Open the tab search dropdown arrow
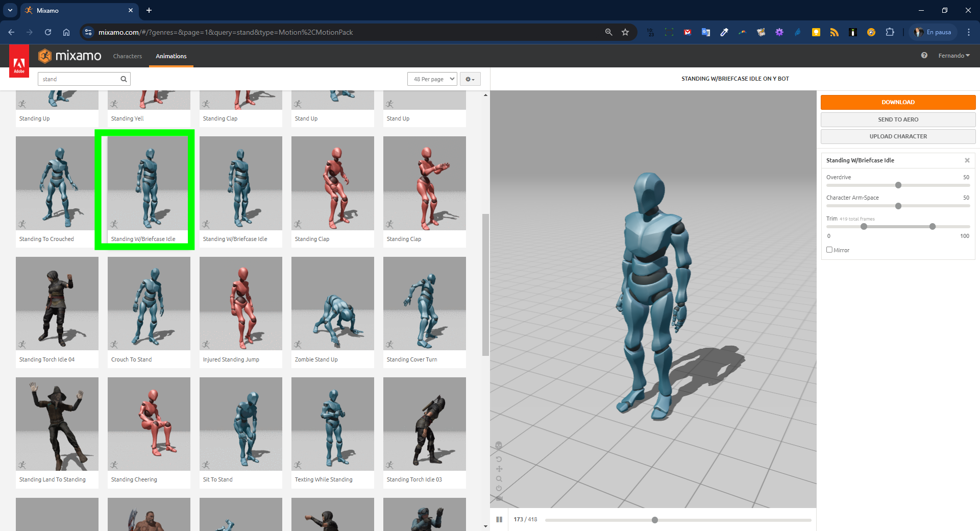This screenshot has height=531, width=980. coord(10,10)
